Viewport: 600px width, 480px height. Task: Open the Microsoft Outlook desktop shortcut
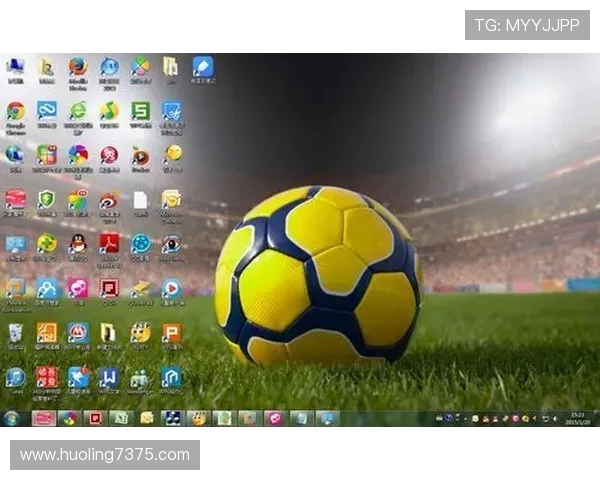(172, 200)
